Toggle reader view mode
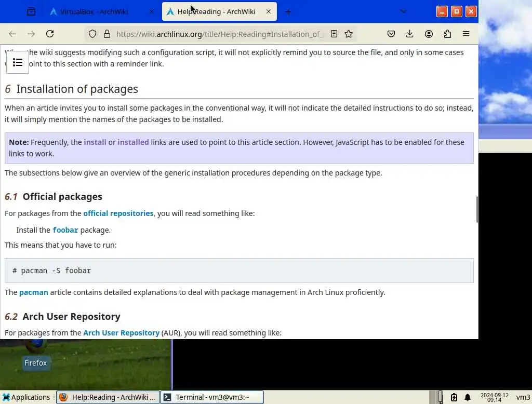Viewport: 532px width, 404px height. coord(334,34)
